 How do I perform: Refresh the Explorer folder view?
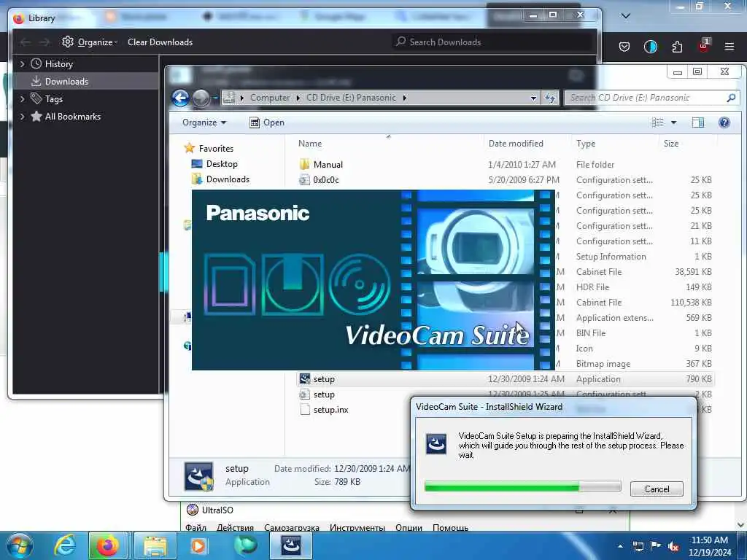550,98
